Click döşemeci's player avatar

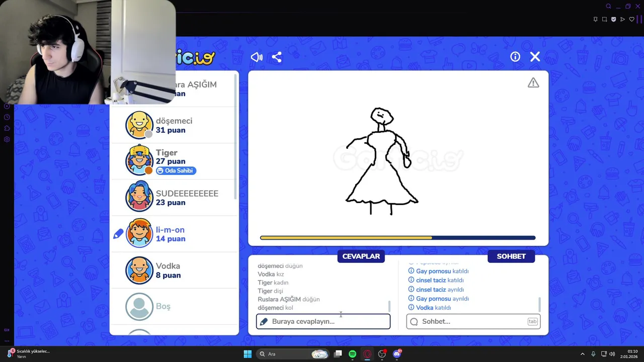(139, 125)
